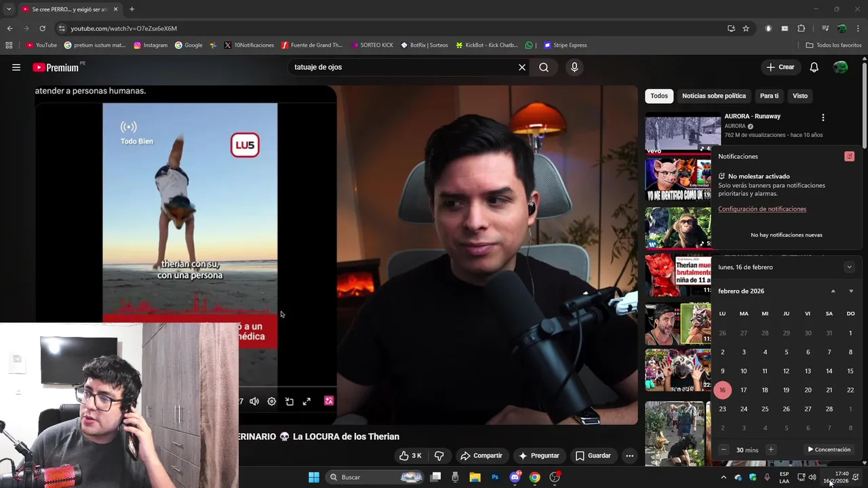Screen dimensions: 868x488
Task: Go back in the browser
Action: [x=9, y=28]
